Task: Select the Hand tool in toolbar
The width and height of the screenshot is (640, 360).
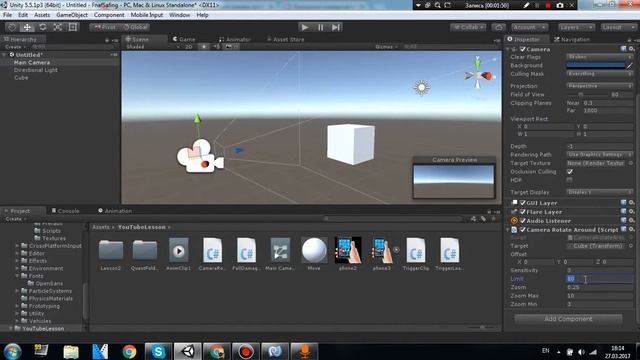Action: pyautogui.click(x=12, y=27)
